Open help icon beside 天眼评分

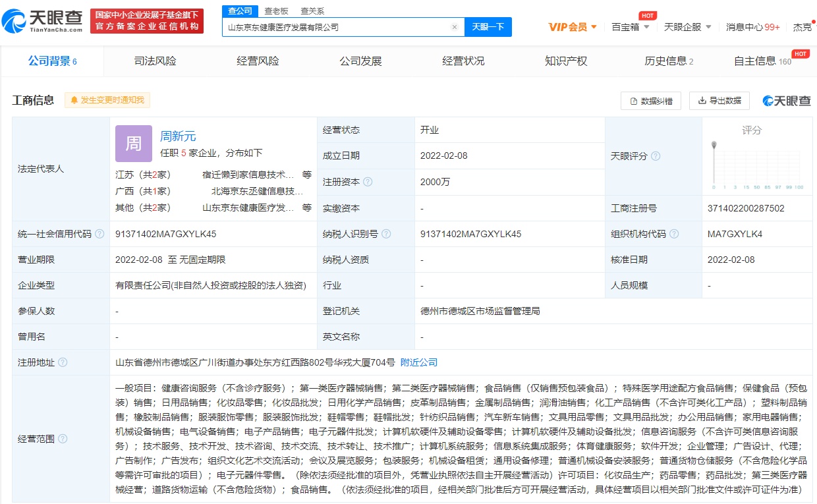(656, 156)
